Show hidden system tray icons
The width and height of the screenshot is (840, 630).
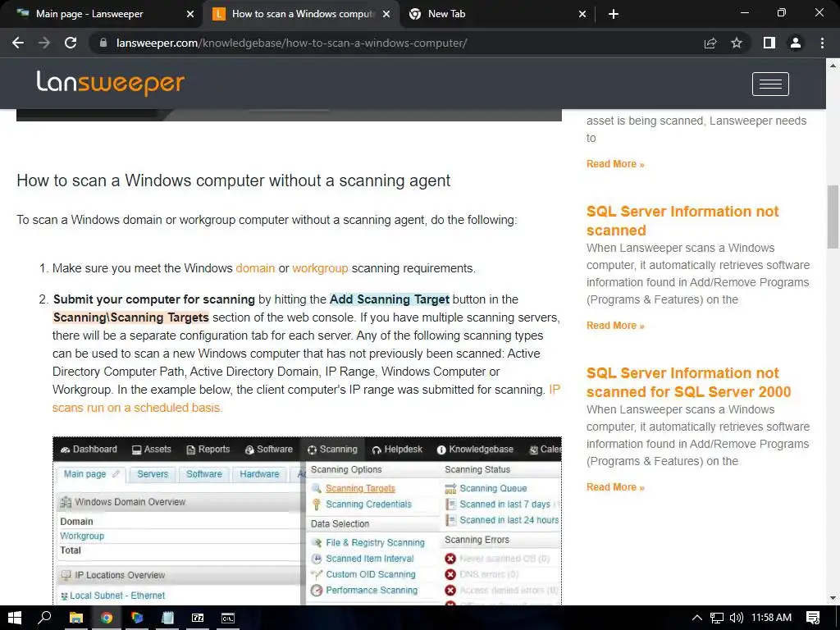(697, 618)
